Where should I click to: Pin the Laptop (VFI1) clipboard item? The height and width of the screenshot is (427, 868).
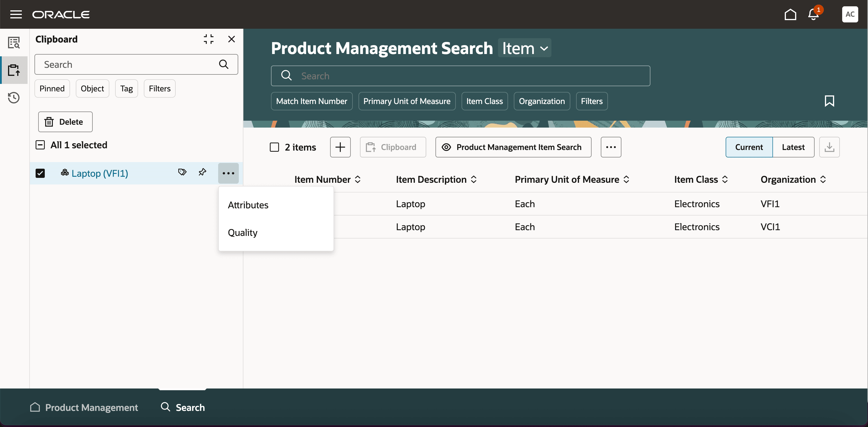[x=202, y=172]
